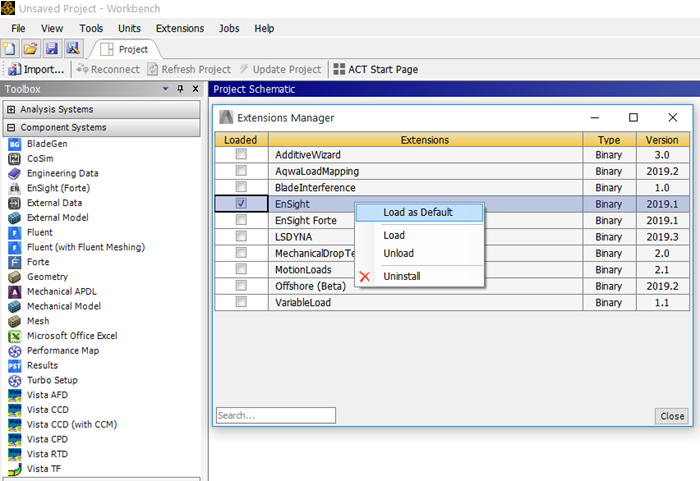Image resolution: width=700 pixels, height=481 pixels.
Task: Click the red Uninstall X icon
Action: click(x=365, y=276)
